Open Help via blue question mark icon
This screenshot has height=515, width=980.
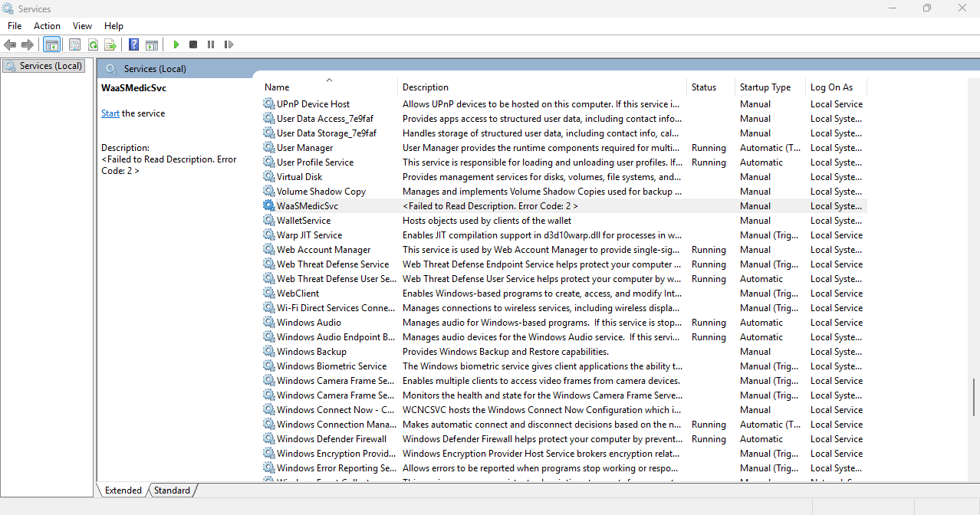pos(133,44)
